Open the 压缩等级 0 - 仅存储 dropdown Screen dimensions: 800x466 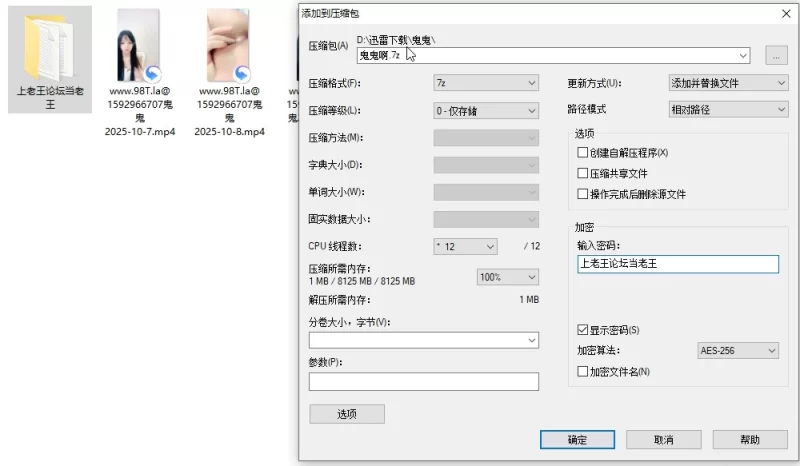(x=486, y=111)
